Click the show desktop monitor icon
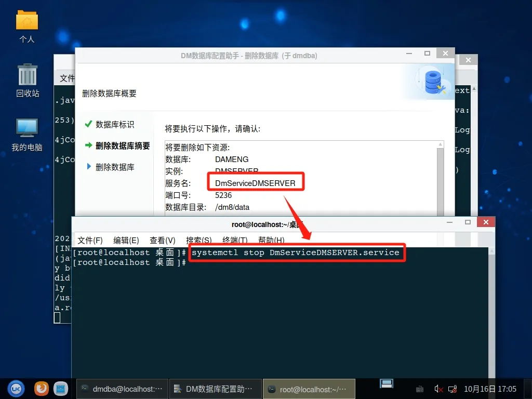 point(387,384)
